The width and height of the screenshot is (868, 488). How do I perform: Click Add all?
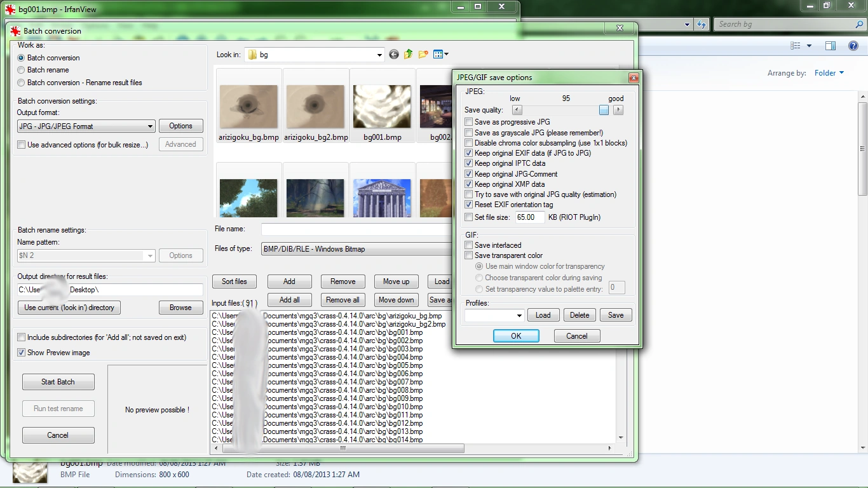click(289, 300)
